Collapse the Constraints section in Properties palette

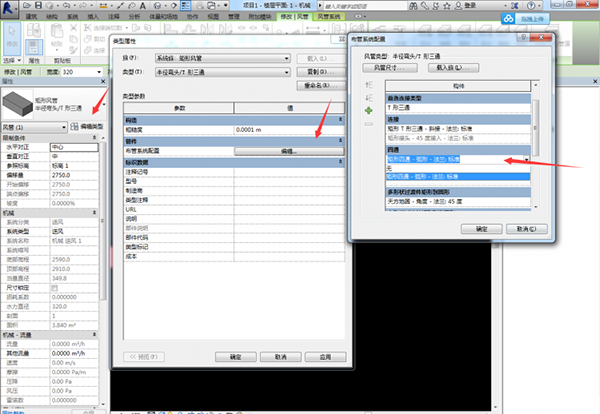95,137
